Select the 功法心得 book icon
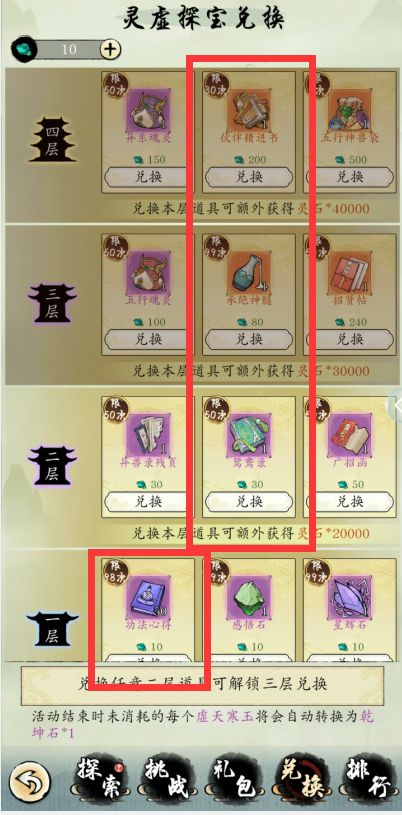This screenshot has width=402, height=815. pos(148,598)
